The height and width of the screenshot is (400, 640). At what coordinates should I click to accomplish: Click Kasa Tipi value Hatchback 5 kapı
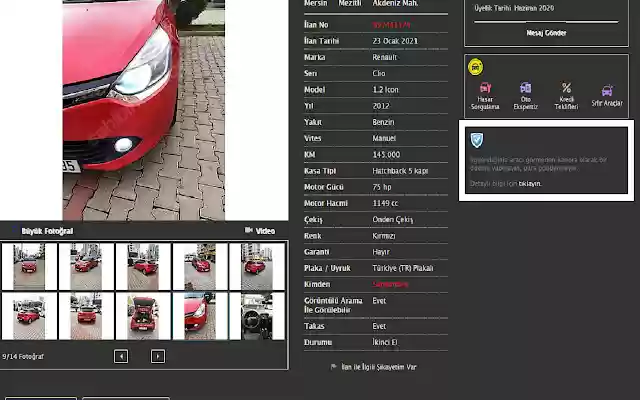400,171
